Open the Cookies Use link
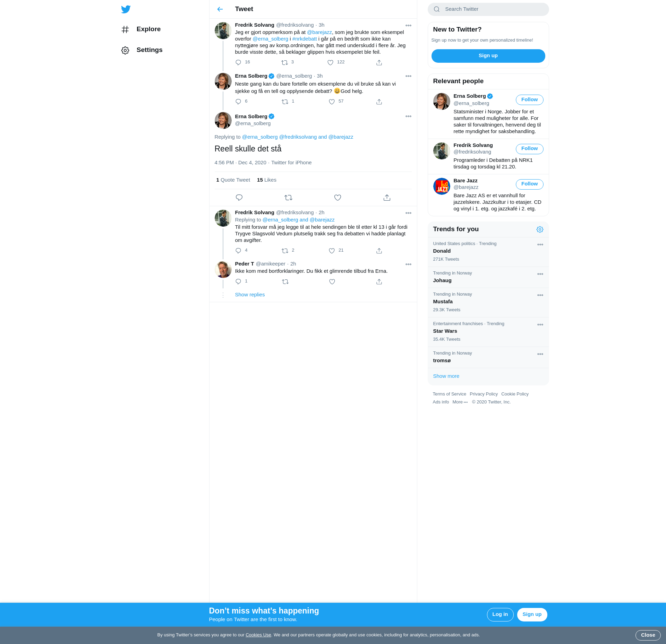This screenshot has width=666, height=644. pyautogui.click(x=258, y=635)
